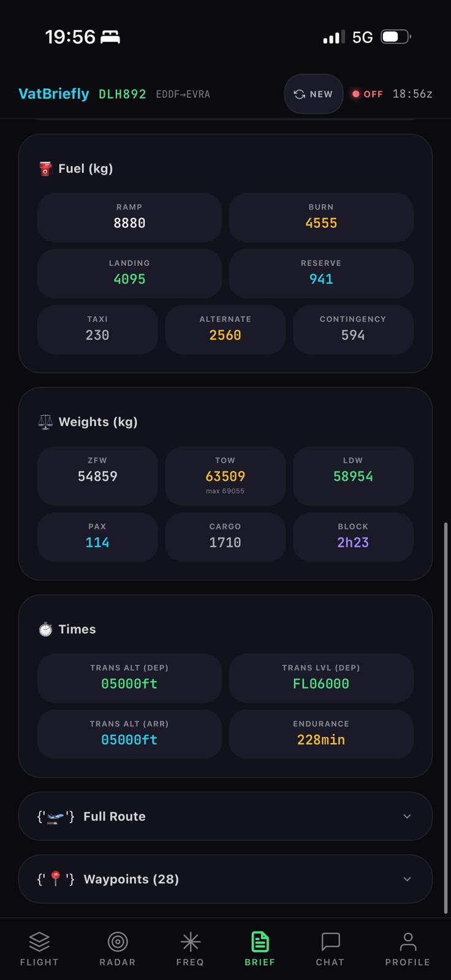Select the Brief tab
451x980 pixels.
pos(260,949)
